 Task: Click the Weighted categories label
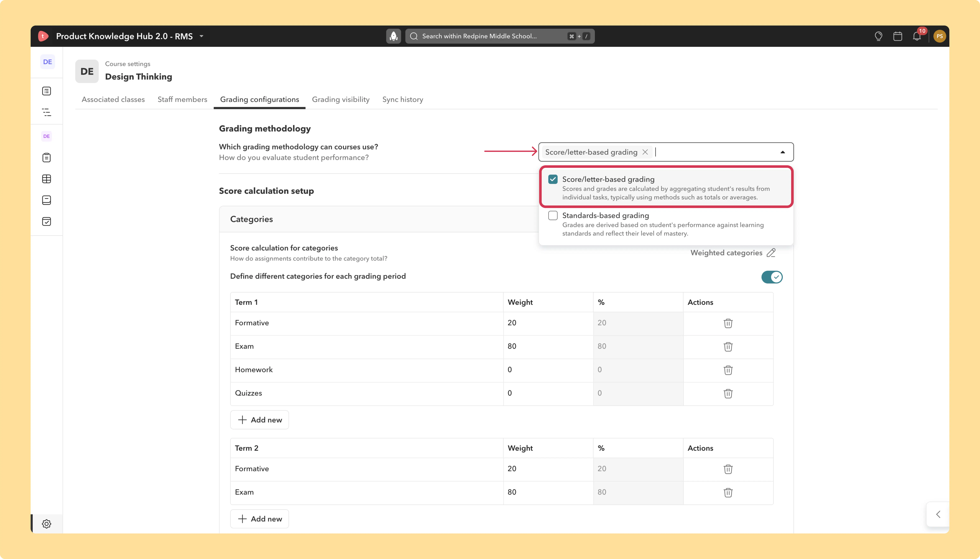(x=726, y=253)
